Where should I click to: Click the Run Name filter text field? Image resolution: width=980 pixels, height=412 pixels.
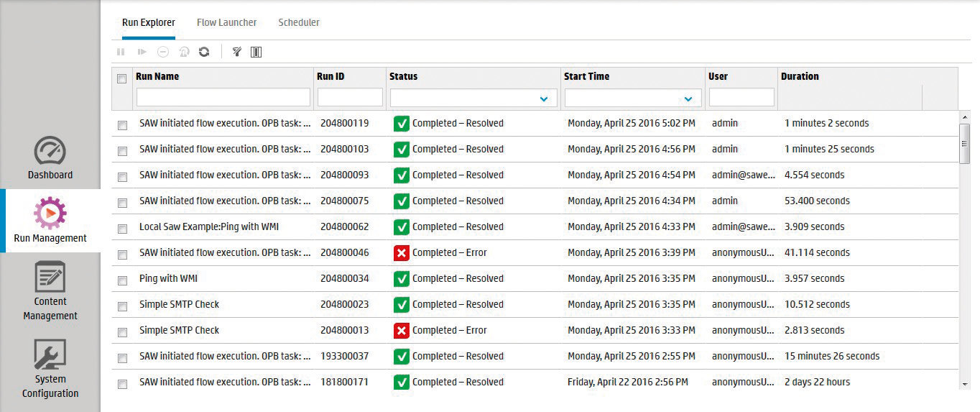tap(223, 97)
